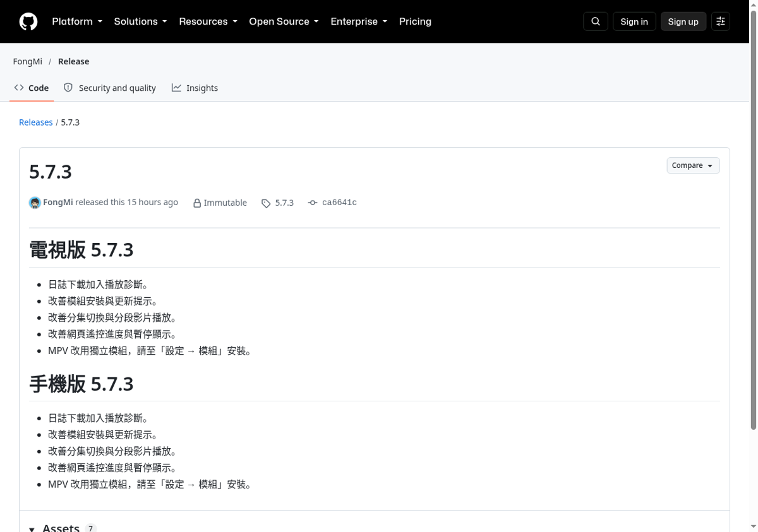
Task: Expand the Solutions menu
Action: point(140,21)
